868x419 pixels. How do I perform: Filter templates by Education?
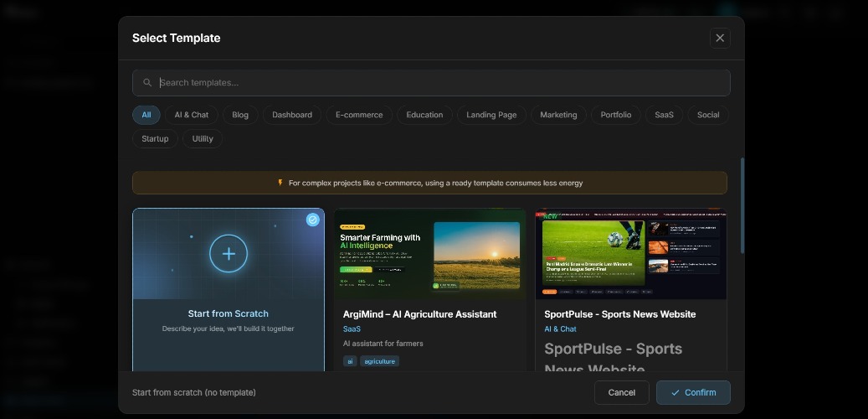(424, 115)
